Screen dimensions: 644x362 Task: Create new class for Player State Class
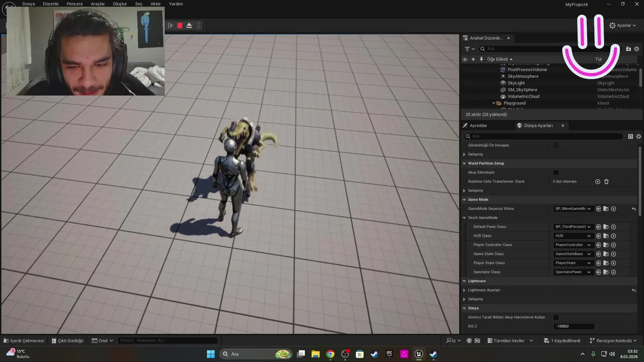[x=613, y=263]
